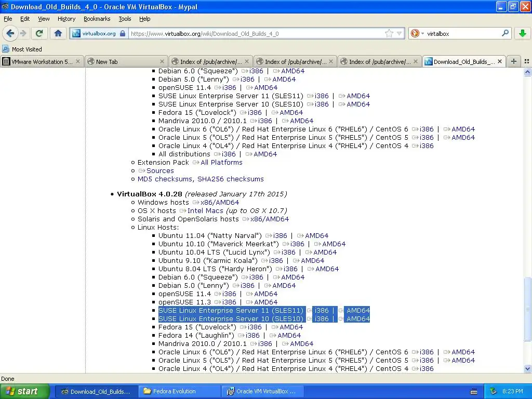Image resolution: width=532 pixels, height=399 pixels.
Task: Click the vertical scrollbar thumb
Action: pyautogui.click(x=527, y=309)
